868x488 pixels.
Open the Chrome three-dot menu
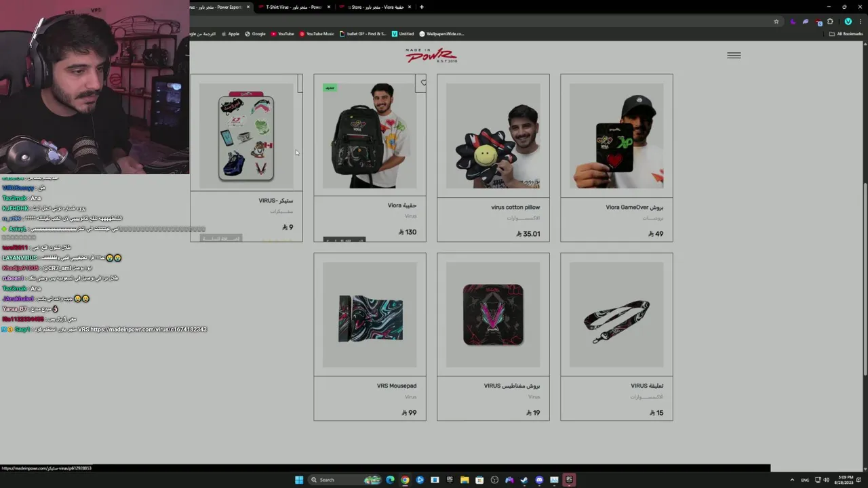(859, 22)
